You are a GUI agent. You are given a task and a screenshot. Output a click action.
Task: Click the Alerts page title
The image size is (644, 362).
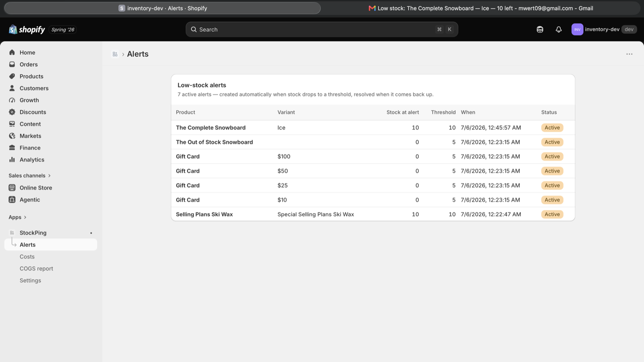(x=138, y=54)
